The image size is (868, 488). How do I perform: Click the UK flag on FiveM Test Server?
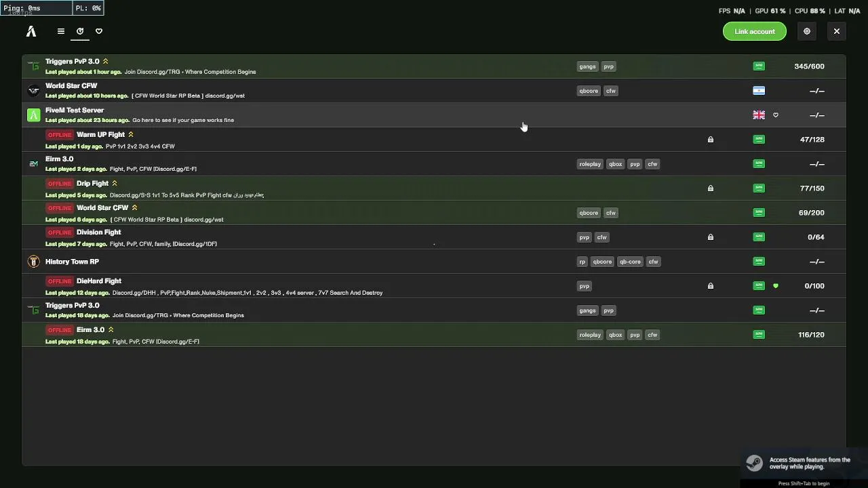coord(759,115)
